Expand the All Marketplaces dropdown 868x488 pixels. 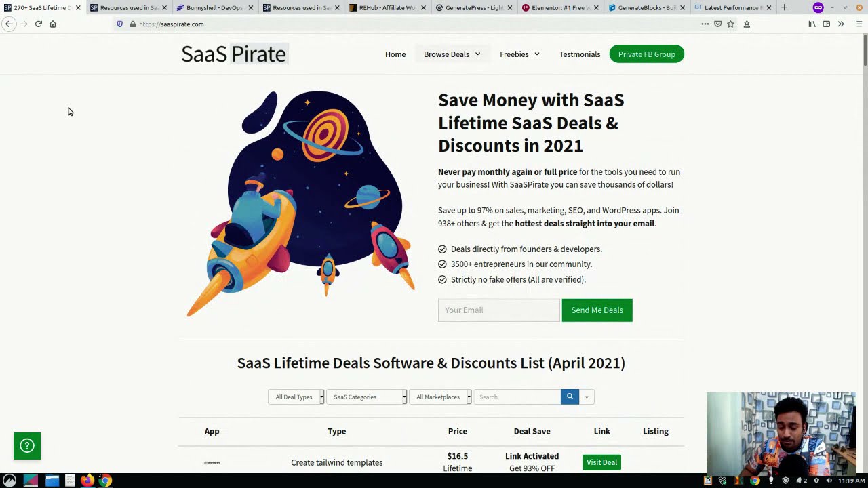coord(440,397)
